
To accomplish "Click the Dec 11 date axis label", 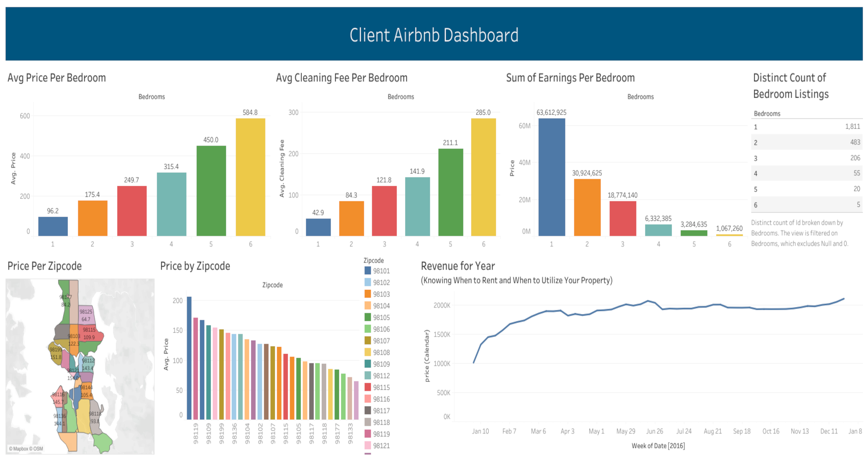I will [x=829, y=431].
